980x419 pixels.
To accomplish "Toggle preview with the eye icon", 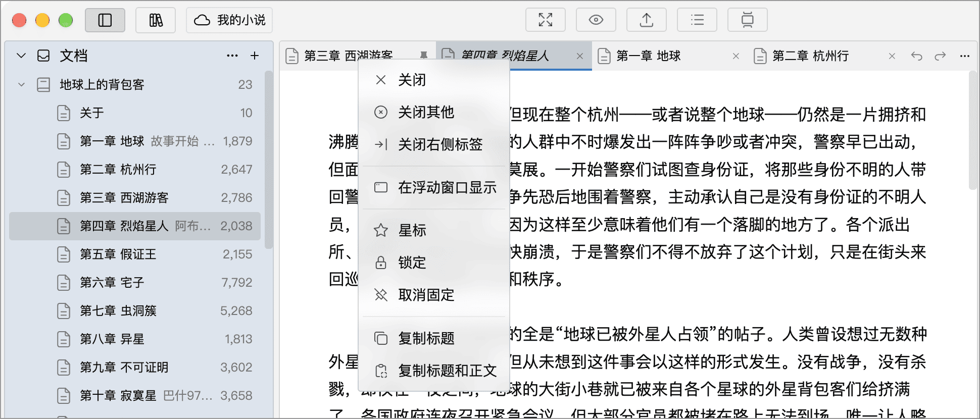I will point(596,20).
